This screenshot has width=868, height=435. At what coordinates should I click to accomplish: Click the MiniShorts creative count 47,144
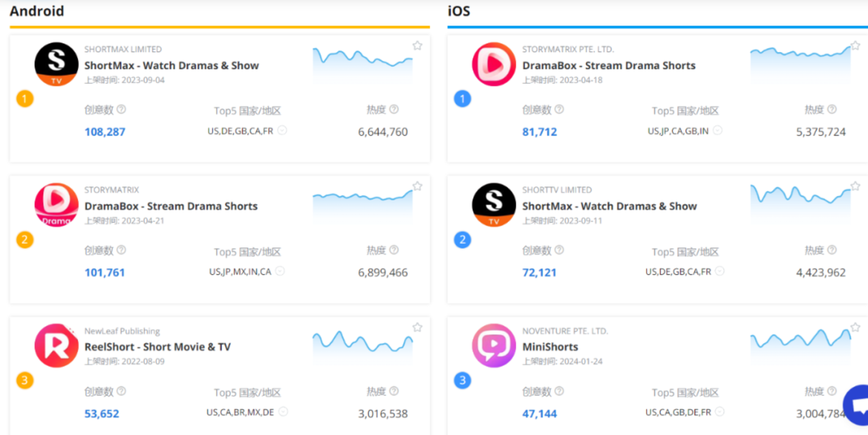click(539, 413)
